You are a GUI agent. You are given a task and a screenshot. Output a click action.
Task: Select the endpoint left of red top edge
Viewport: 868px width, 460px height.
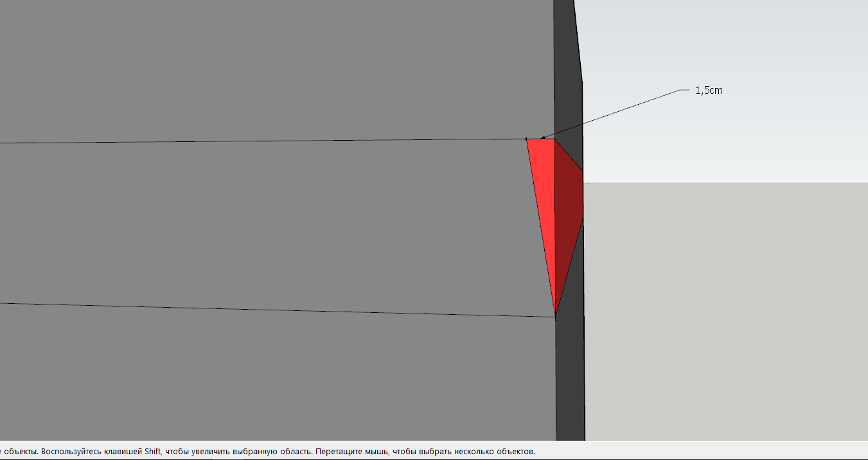526,138
